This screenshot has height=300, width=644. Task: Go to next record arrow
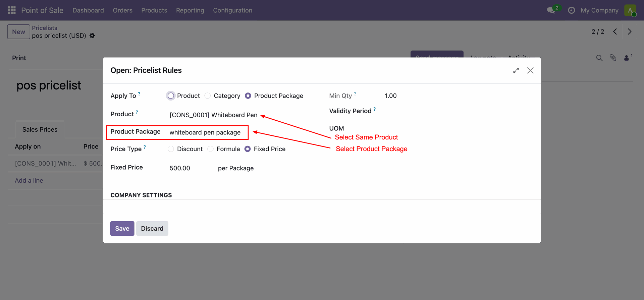click(x=630, y=32)
